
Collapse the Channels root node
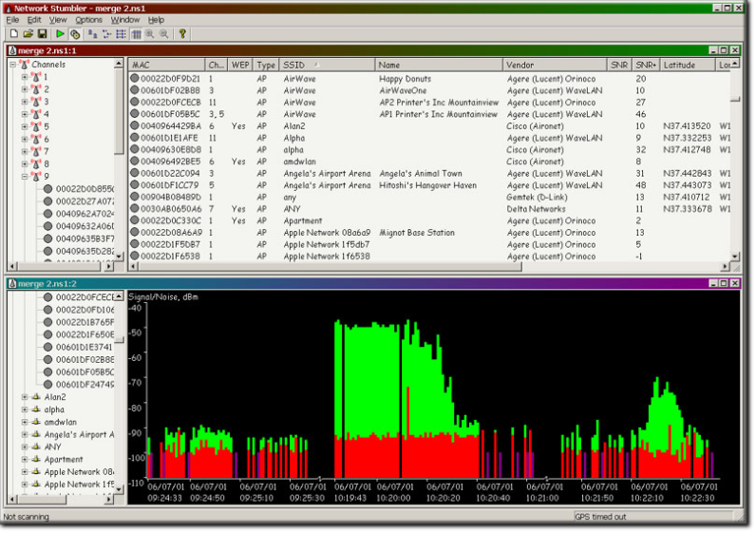13,65
